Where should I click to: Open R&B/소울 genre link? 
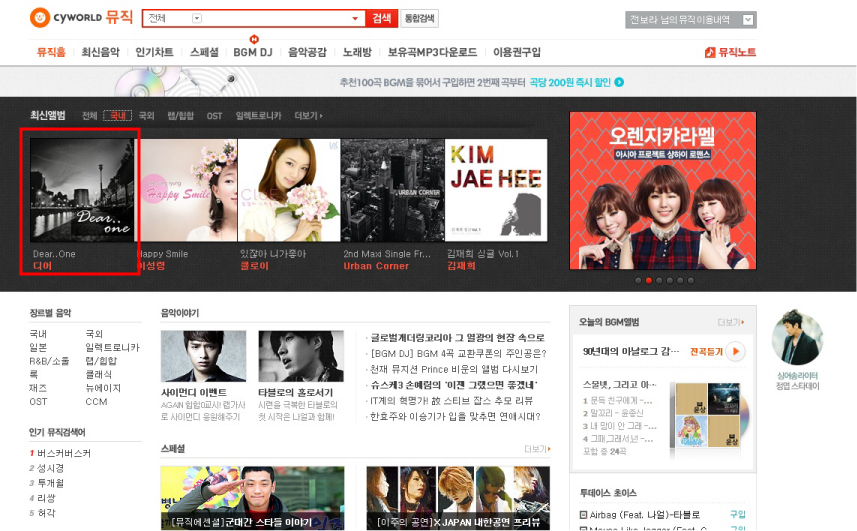click(49, 361)
